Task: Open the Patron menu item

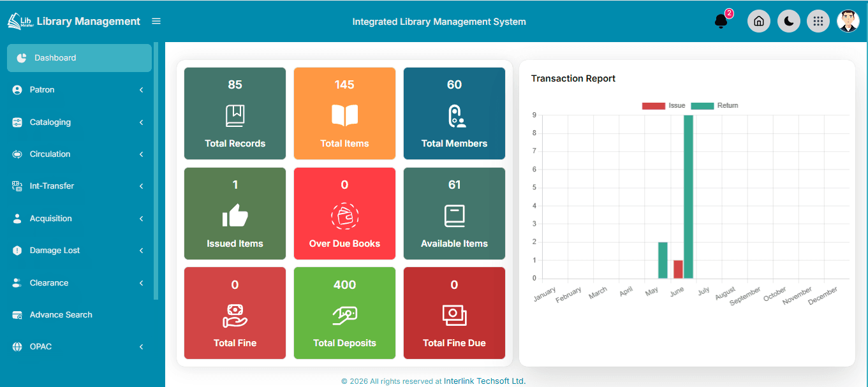Action: pyautogui.click(x=78, y=90)
